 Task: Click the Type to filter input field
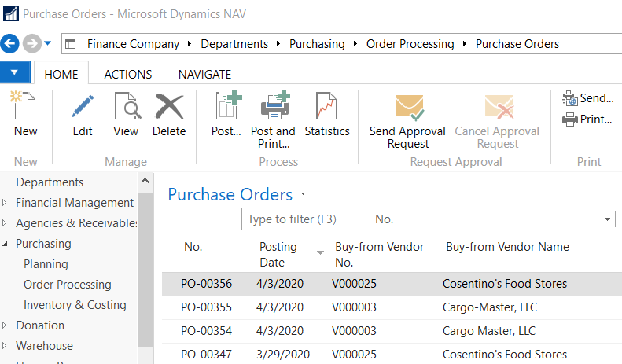[305, 219]
